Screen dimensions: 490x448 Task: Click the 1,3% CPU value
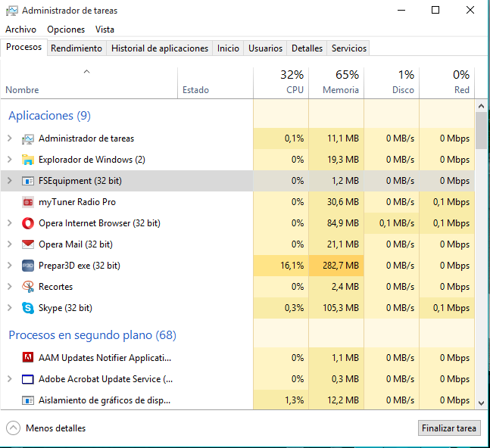(295, 400)
